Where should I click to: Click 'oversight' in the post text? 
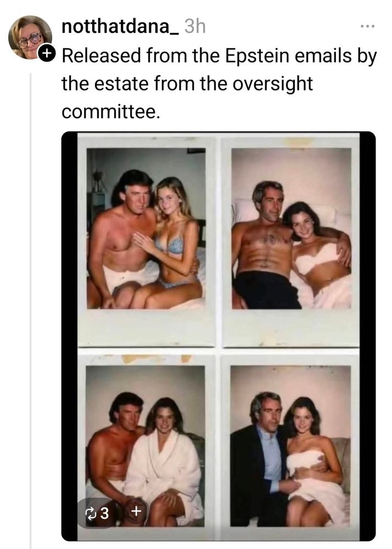click(272, 84)
